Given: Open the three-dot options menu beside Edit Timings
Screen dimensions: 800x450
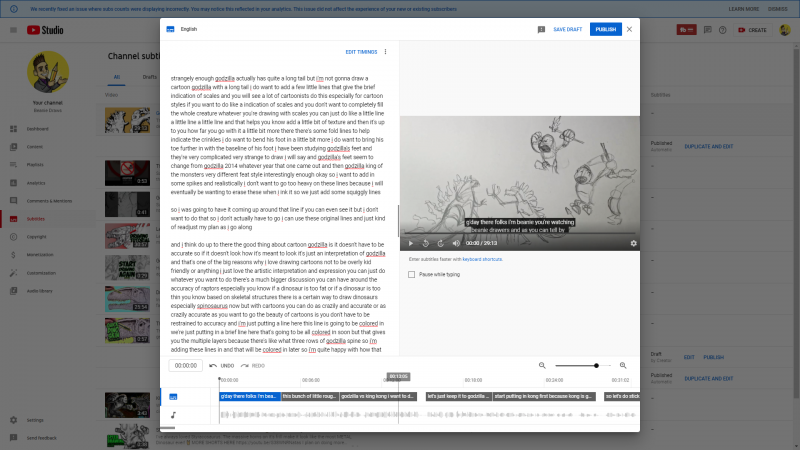Looking at the screenshot, I should coord(386,51).
